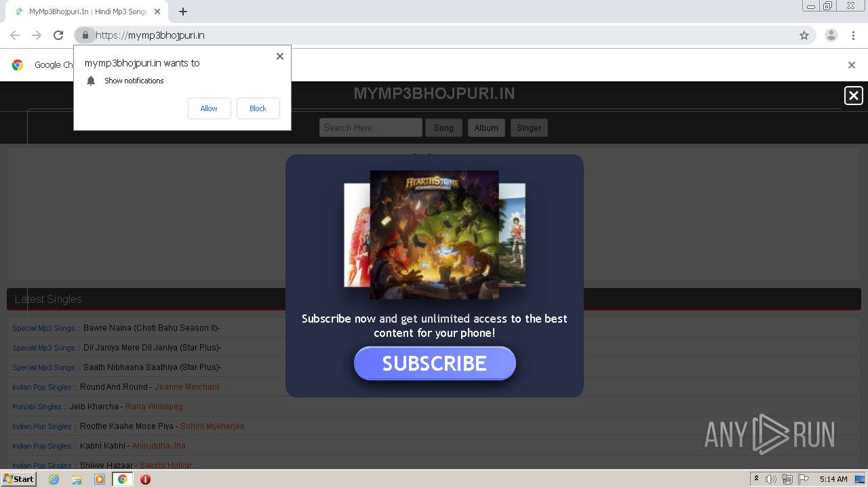Open Bawre Naina (Choti Bahu Season II) song

pyautogui.click(x=151, y=328)
